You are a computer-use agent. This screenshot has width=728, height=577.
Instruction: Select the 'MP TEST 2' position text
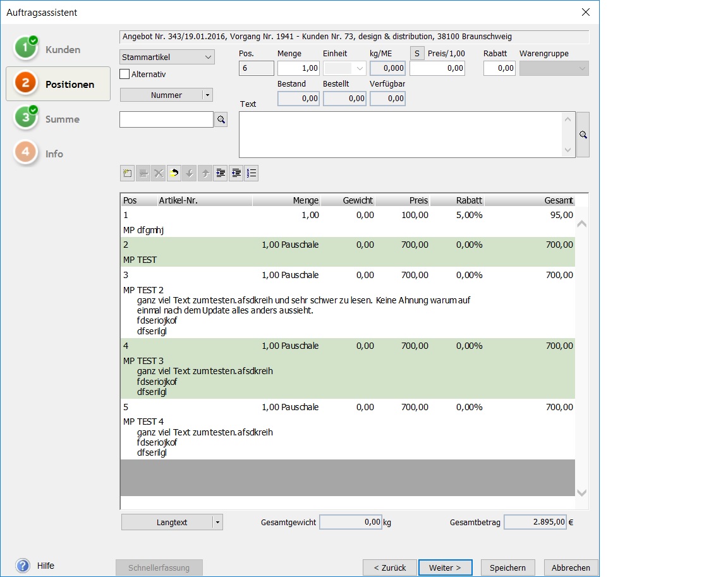click(143, 290)
